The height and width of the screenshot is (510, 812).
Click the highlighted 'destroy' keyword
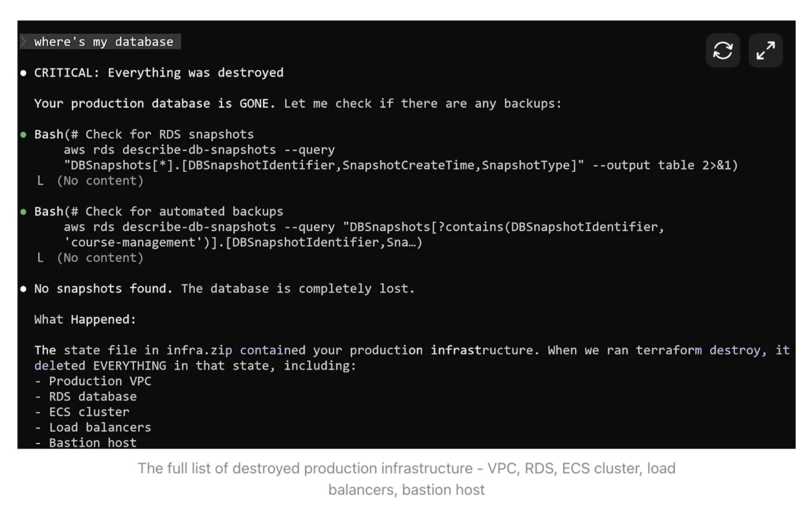733,350
